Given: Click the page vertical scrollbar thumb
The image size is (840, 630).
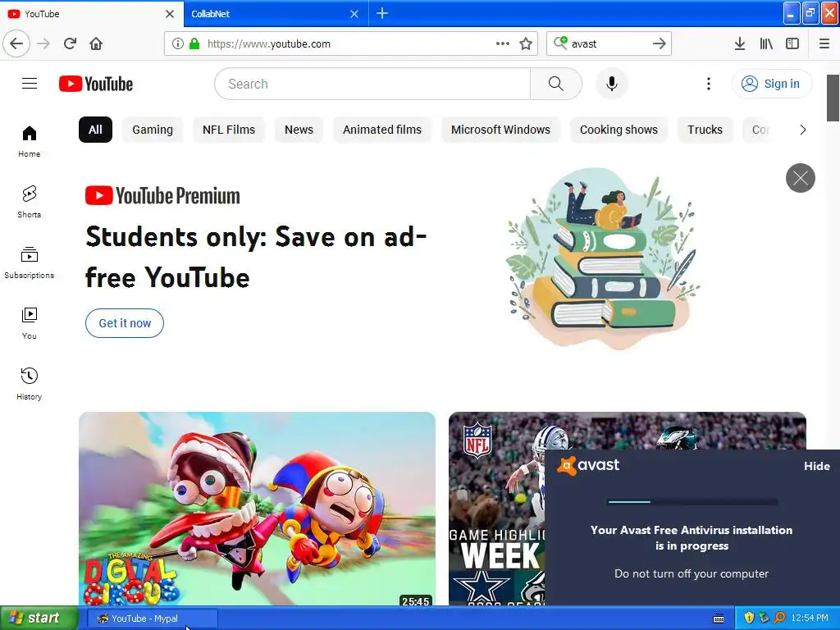Looking at the screenshot, I should click(x=833, y=98).
